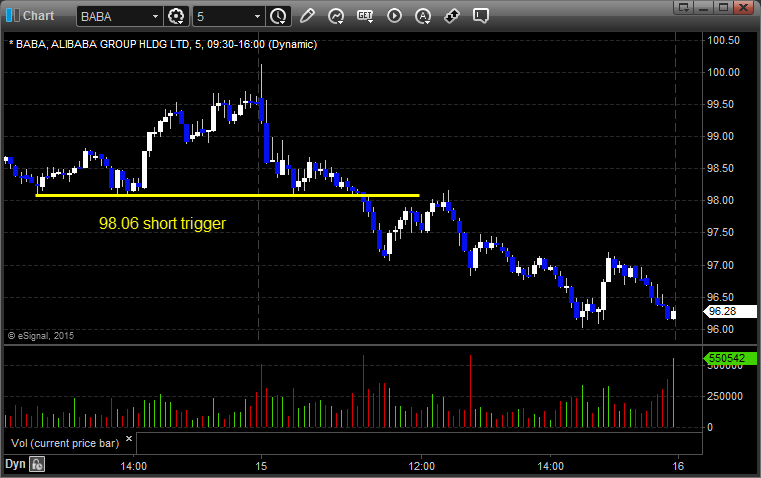
Task: Click the 100.00 price axis label
Action: [723, 72]
